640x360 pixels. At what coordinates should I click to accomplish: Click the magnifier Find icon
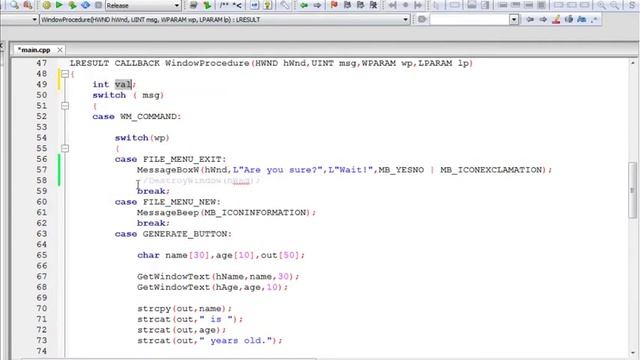click(14, 5)
